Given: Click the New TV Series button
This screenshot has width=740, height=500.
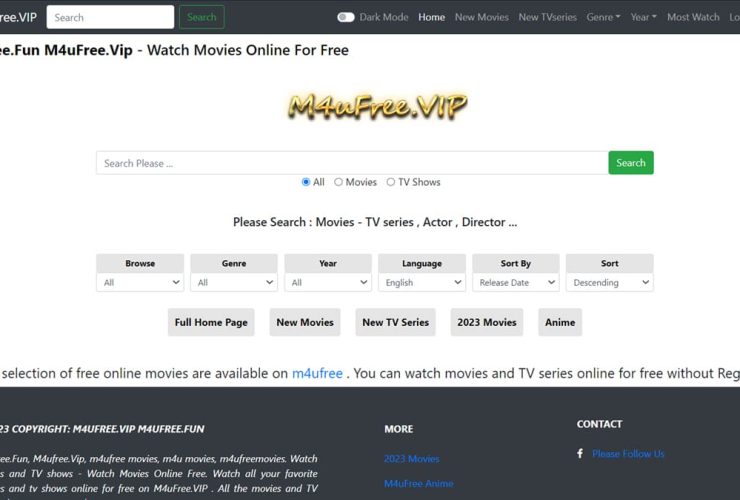Looking at the screenshot, I should tap(395, 322).
